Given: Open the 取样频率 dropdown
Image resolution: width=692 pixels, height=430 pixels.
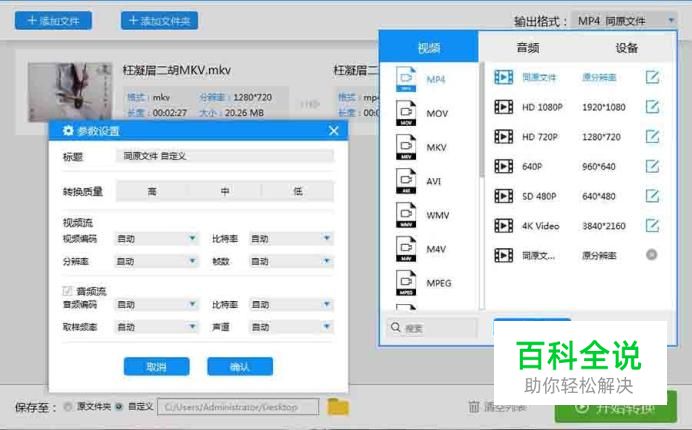Looking at the screenshot, I should click(156, 327).
